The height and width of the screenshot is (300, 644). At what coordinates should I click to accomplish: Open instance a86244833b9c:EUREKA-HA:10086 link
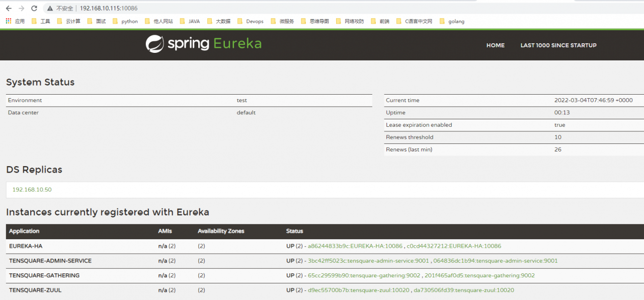355,246
